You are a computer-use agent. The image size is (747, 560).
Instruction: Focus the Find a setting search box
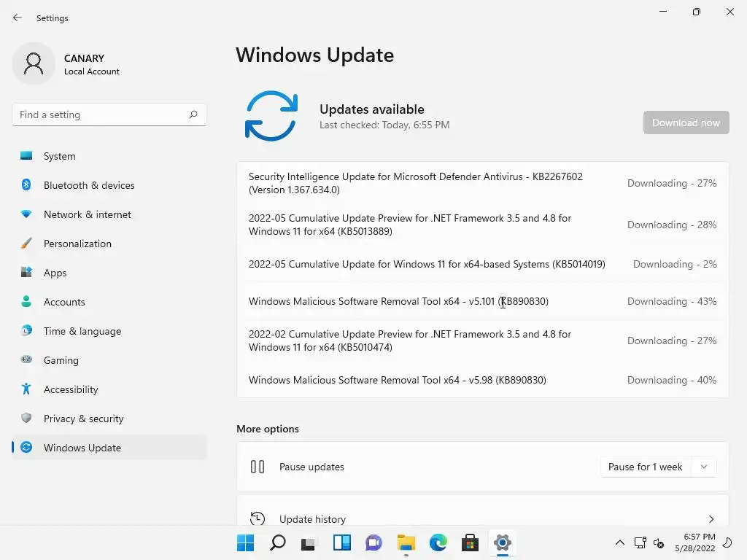(109, 114)
